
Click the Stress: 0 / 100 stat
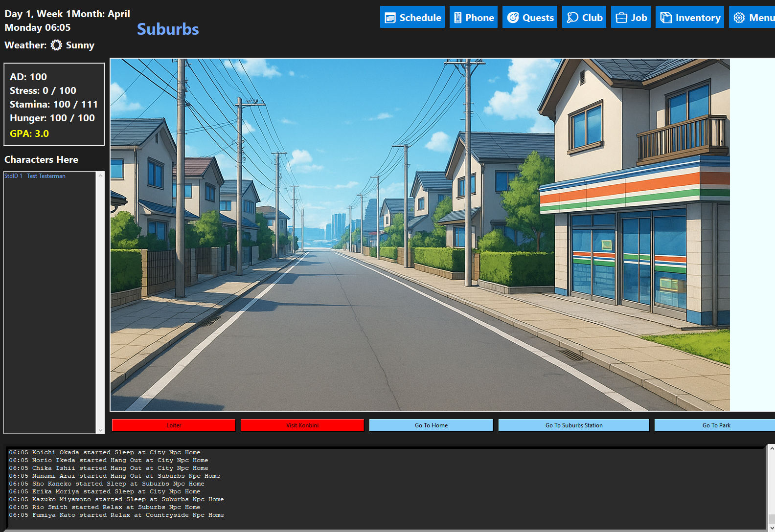coord(43,90)
